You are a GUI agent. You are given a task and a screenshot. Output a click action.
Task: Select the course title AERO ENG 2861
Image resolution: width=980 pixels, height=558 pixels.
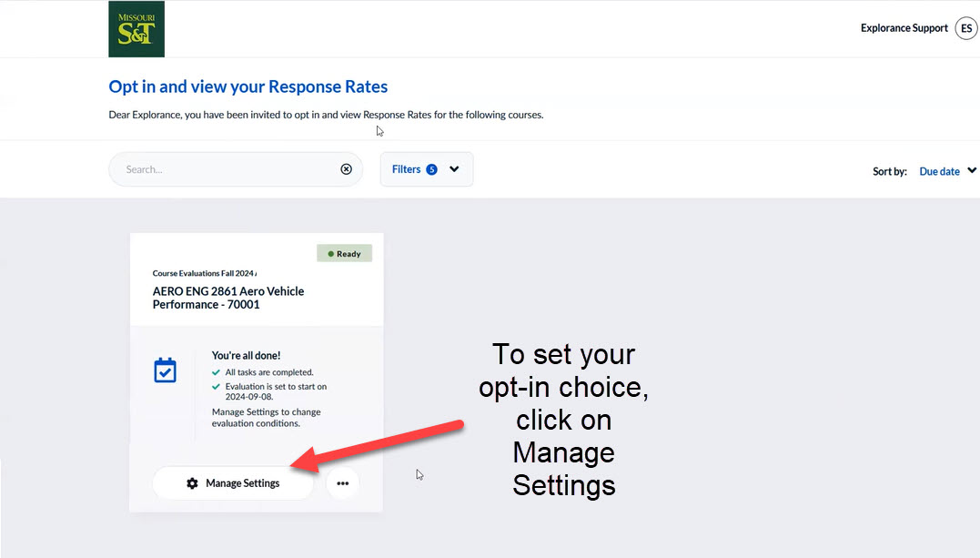[228, 298]
